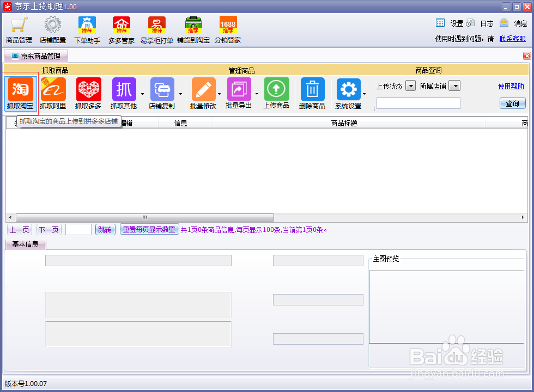Open 消息 messages icon

(504, 23)
